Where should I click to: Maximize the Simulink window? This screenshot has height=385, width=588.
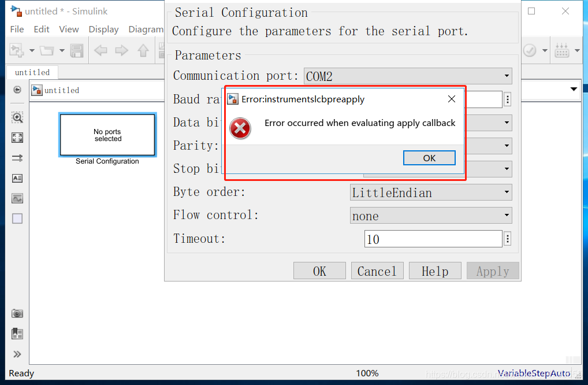tap(531, 11)
